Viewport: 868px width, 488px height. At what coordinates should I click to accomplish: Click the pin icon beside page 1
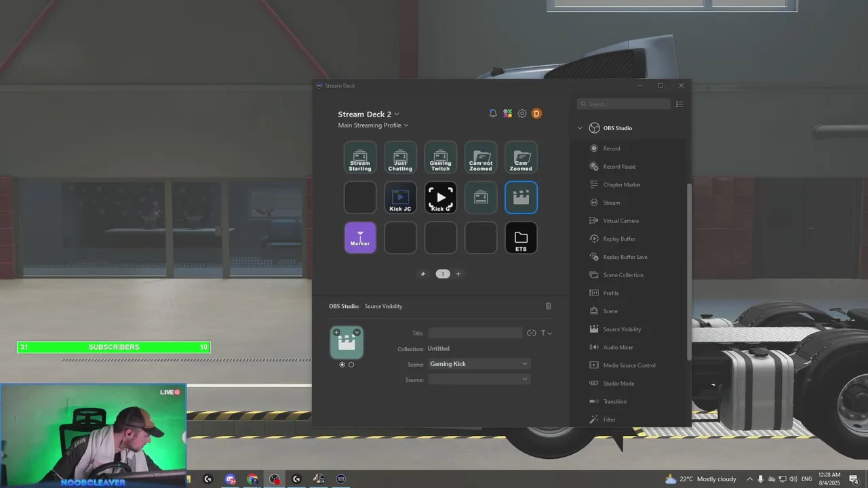423,274
